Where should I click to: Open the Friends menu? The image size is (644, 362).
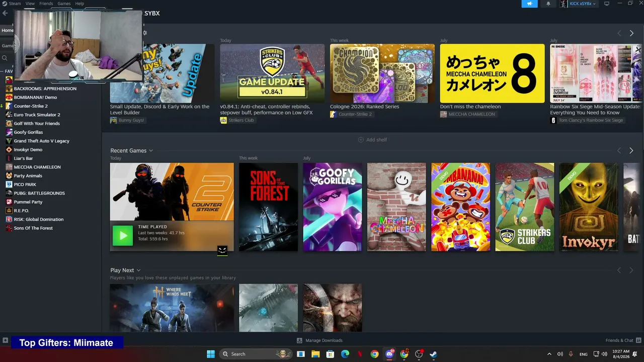(x=46, y=4)
